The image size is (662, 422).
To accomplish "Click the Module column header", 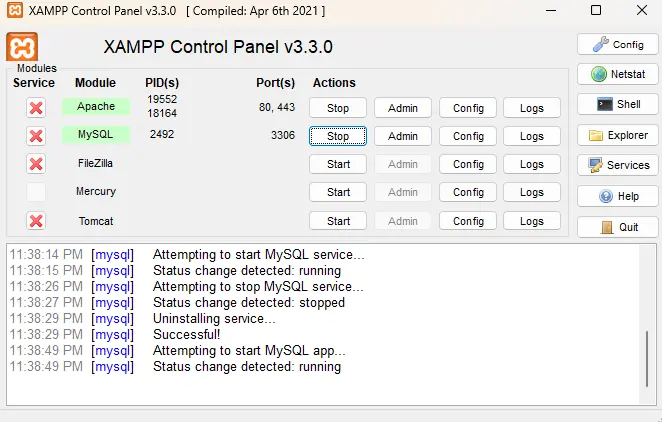I will pos(95,83).
